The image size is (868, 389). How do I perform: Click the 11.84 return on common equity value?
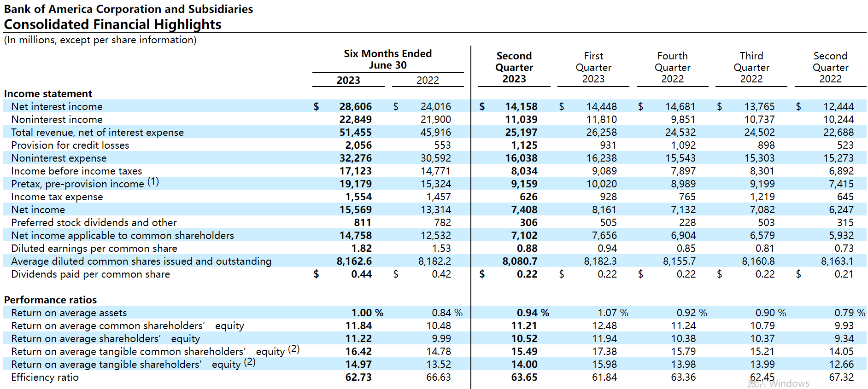358,325
